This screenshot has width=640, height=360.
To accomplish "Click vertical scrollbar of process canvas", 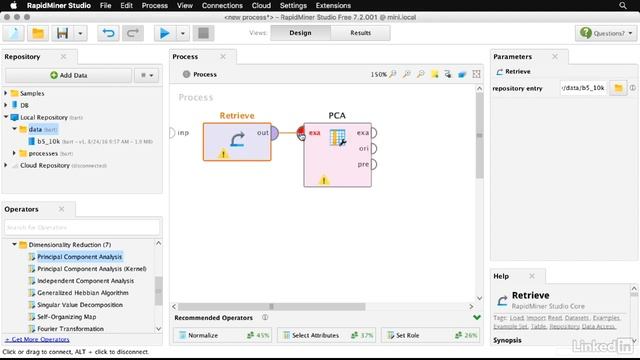I will (x=480, y=135).
